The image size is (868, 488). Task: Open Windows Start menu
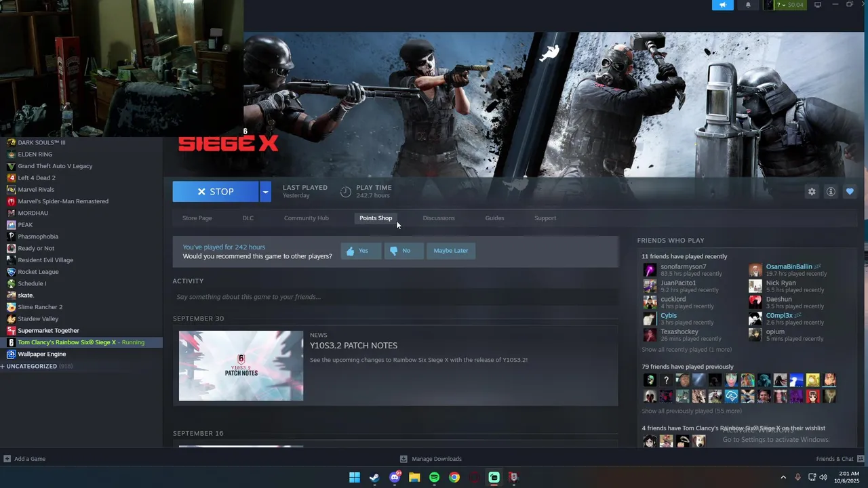pos(355,477)
